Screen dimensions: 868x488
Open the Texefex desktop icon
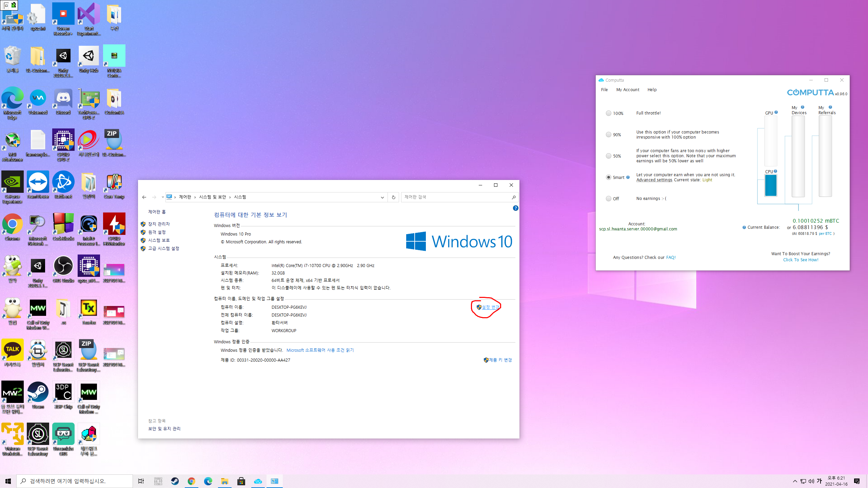(88, 311)
